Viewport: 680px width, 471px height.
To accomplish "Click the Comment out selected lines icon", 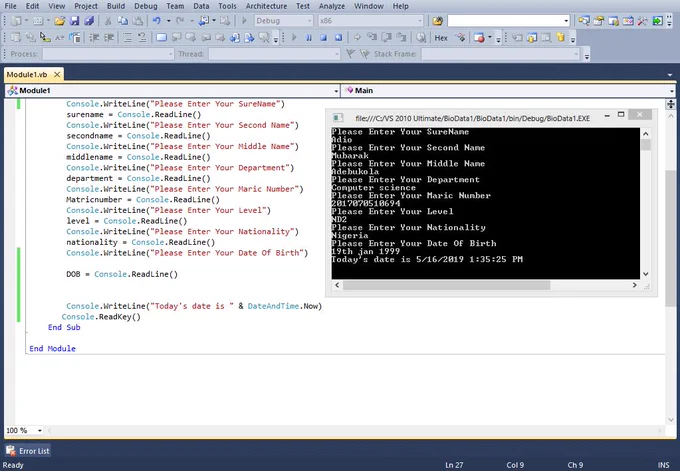I will (x=128, y=38).
